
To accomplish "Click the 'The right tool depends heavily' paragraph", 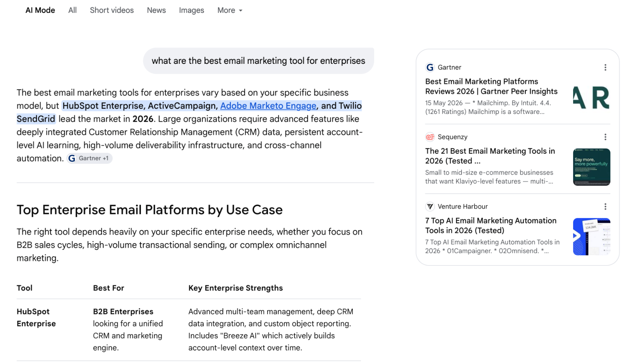I will tap(189, 245).
